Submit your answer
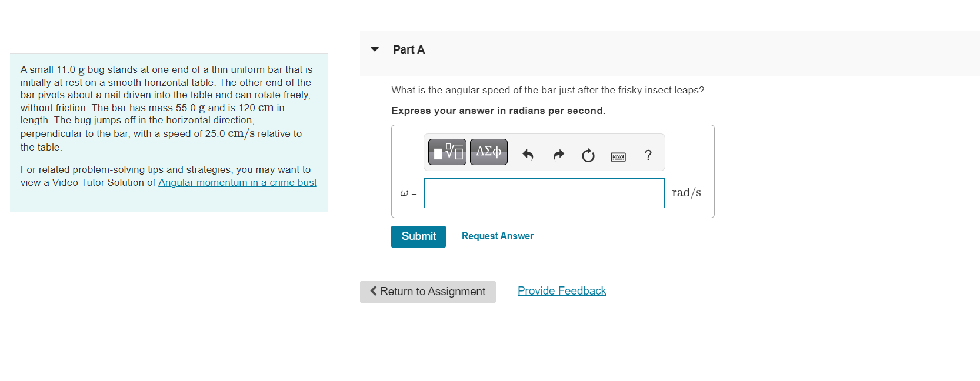Image resolution: width=980 pixels, height=381 pixels. point(418,236)
